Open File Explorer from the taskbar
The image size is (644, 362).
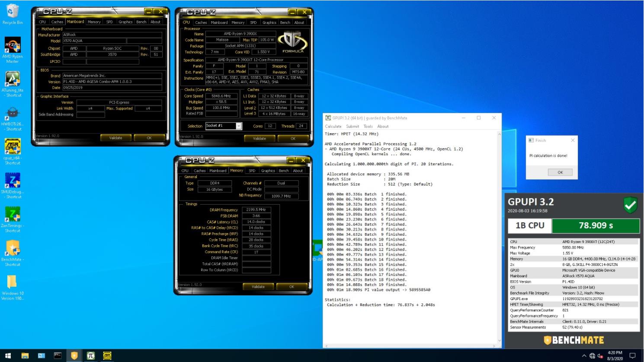(x=26, y=356)
